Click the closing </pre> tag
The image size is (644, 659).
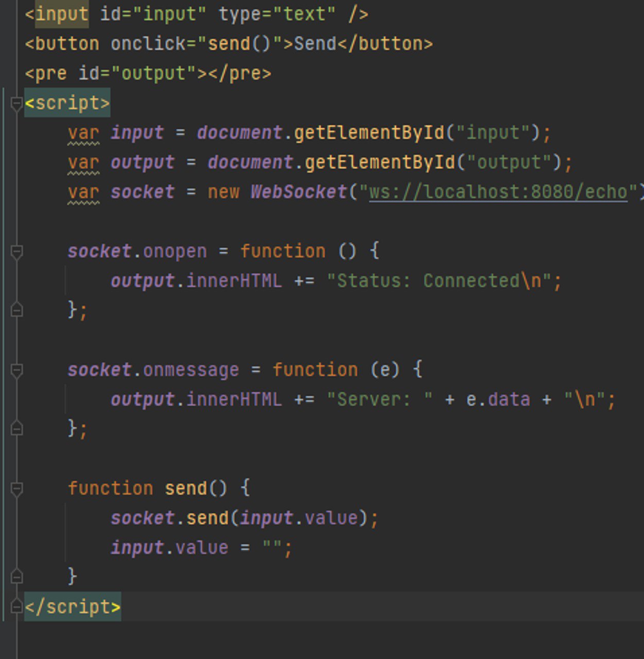(239, 74)
